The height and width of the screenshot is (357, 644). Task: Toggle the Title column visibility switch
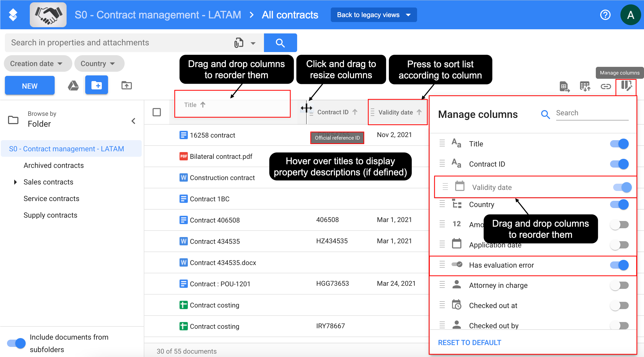(619, 144)
